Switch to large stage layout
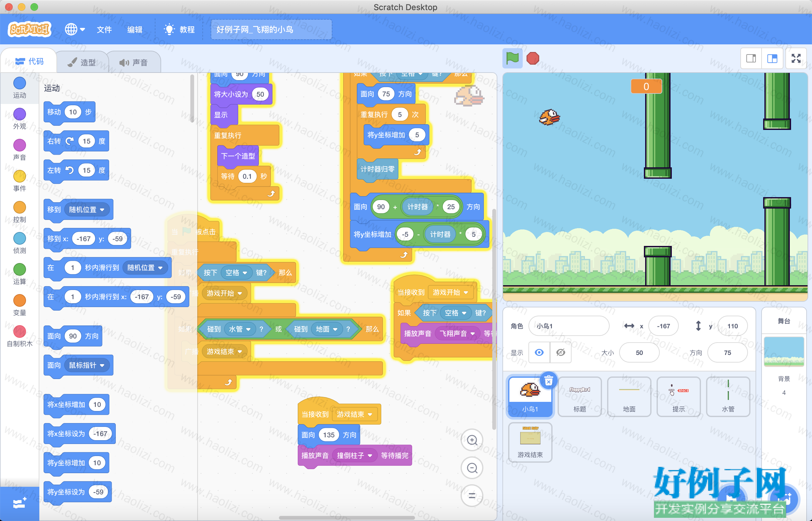Viewport: 812px width, 521px height. (772, 59)
